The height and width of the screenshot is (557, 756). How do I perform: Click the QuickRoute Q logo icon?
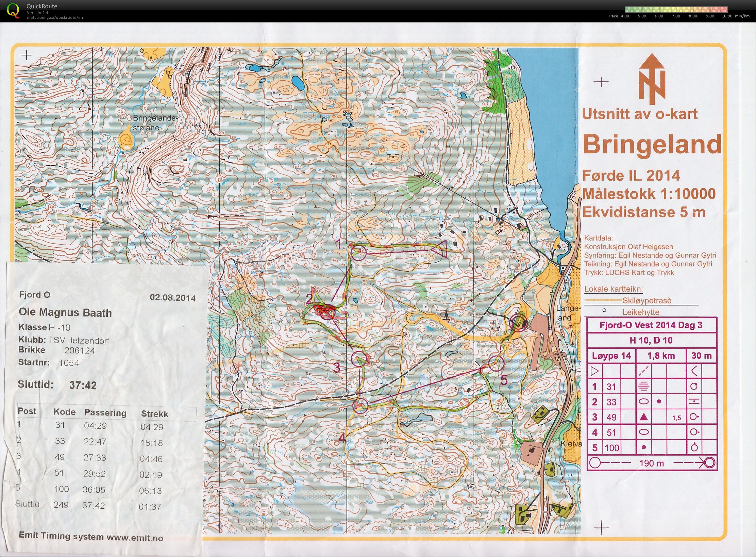(13, 10)
